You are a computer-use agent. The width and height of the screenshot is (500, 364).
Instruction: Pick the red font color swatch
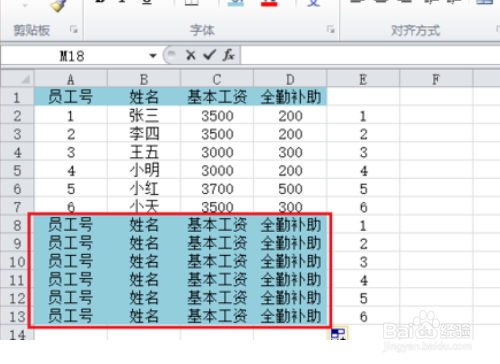(269, 4)
